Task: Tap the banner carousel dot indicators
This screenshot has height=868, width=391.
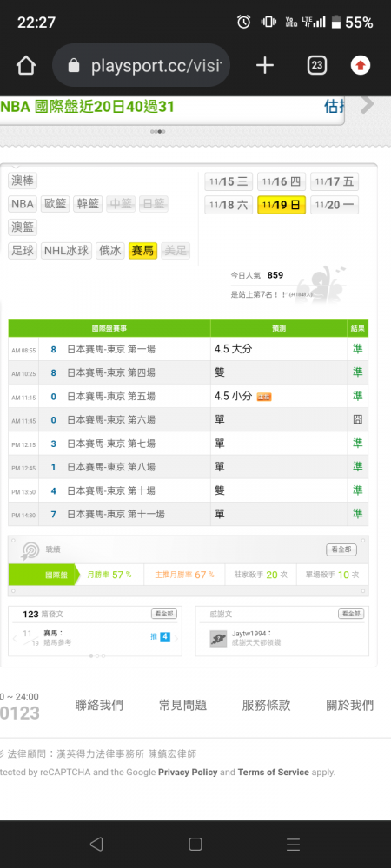Action: coord(158,132)
